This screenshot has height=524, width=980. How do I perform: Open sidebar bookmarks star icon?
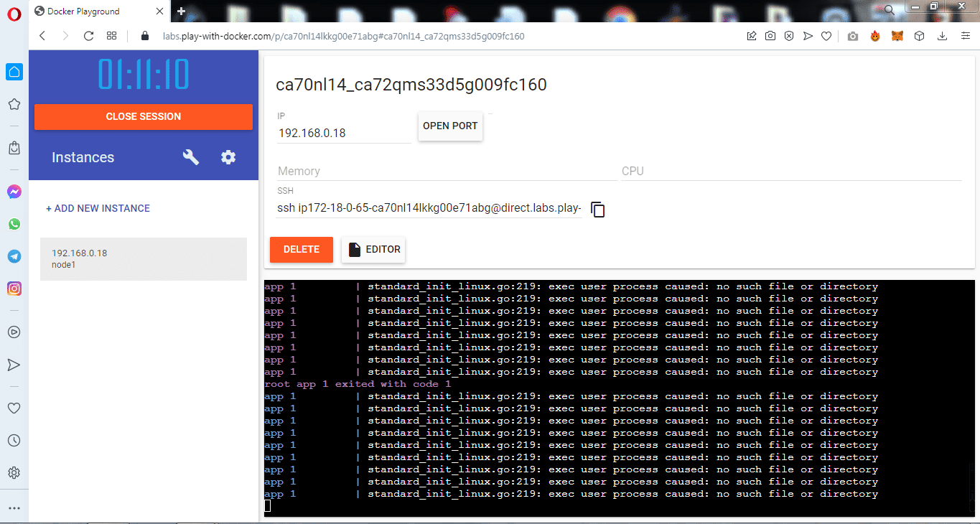point(14,105)
